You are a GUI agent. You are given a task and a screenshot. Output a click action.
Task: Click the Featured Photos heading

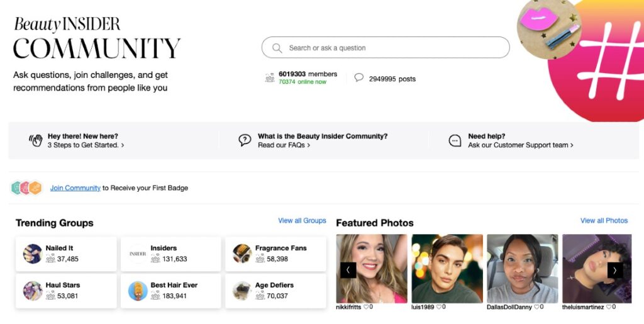pyautogui.click(x=375, y=223)
